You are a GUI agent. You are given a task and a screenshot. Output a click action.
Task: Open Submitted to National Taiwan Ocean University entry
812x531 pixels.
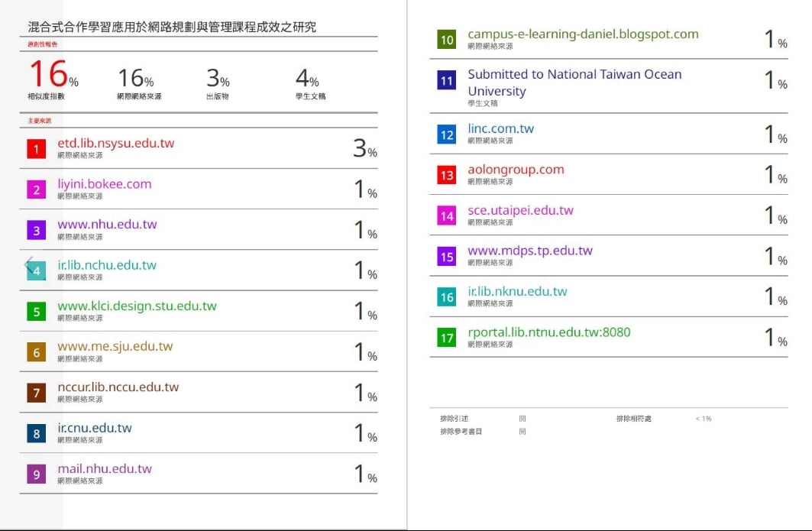[x=574, y=83]
